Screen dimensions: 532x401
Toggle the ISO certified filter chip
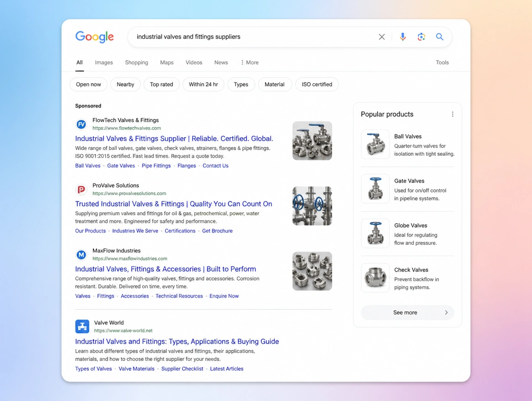[317, 84]
